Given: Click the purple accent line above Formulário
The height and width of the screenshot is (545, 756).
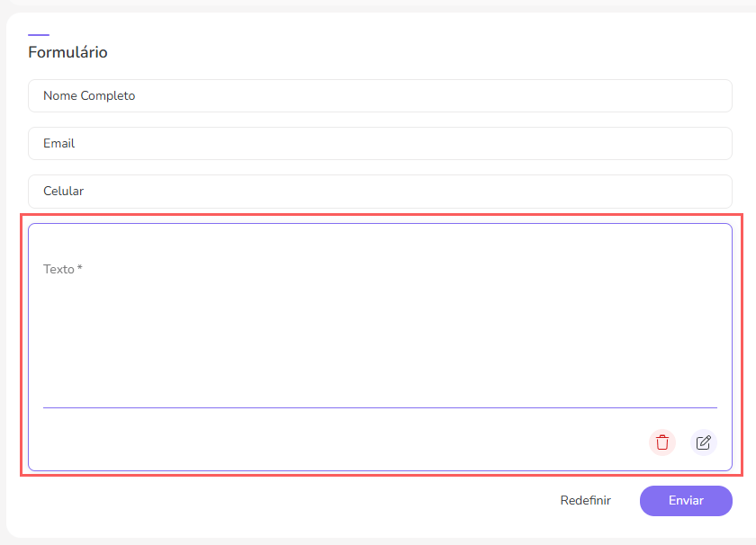Looking at the screenshot, I should 39,35.
